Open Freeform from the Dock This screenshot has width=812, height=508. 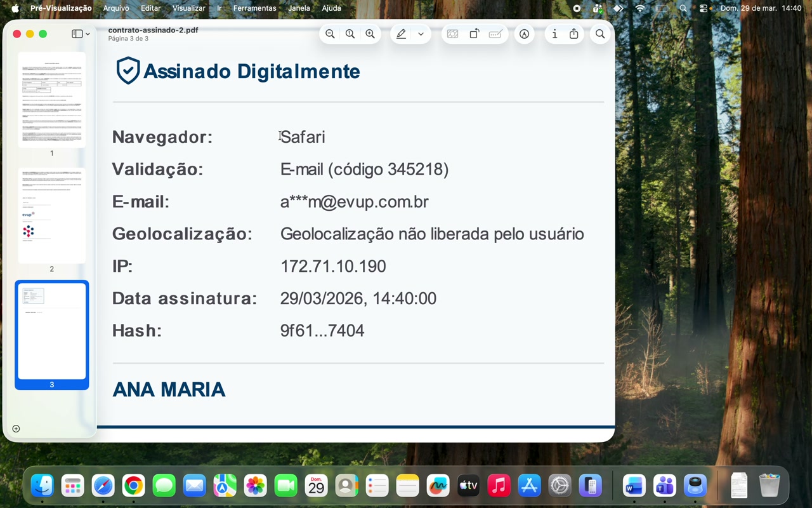pyautogui.click(x=438, y=486)
